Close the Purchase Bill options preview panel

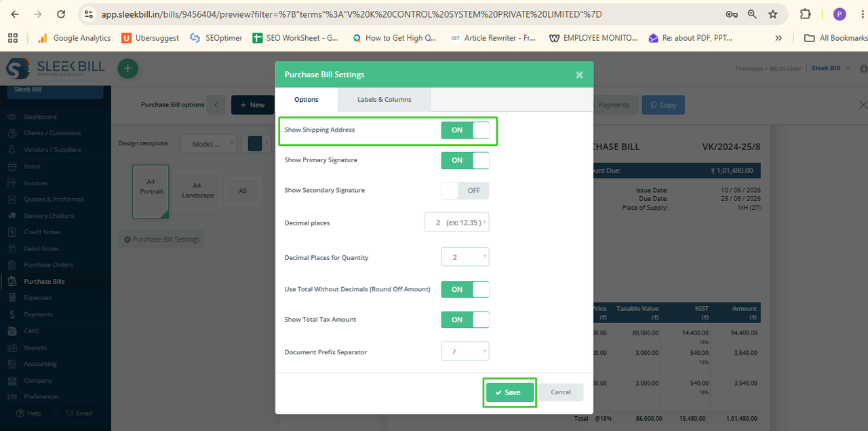coord(863,105)
